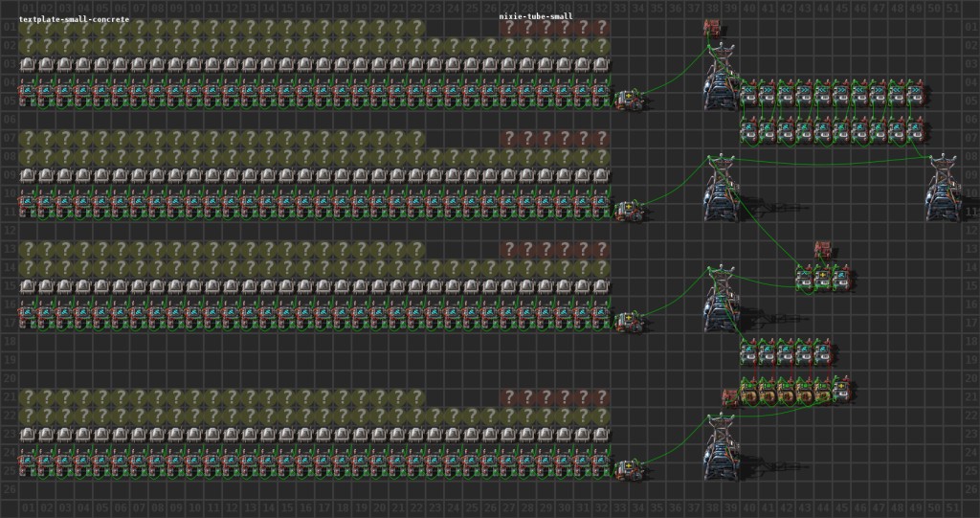Select the arithmetic plus combinator in column 33, row 05

coord(629,101)
